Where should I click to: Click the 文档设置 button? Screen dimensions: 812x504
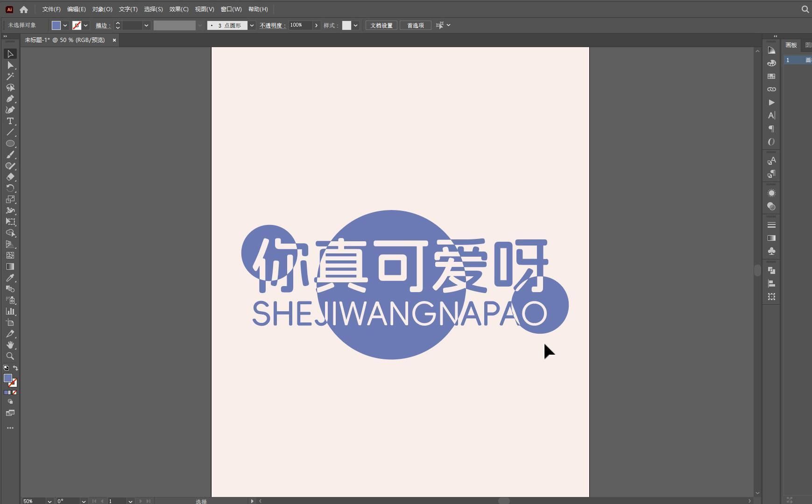click(381, 26)
